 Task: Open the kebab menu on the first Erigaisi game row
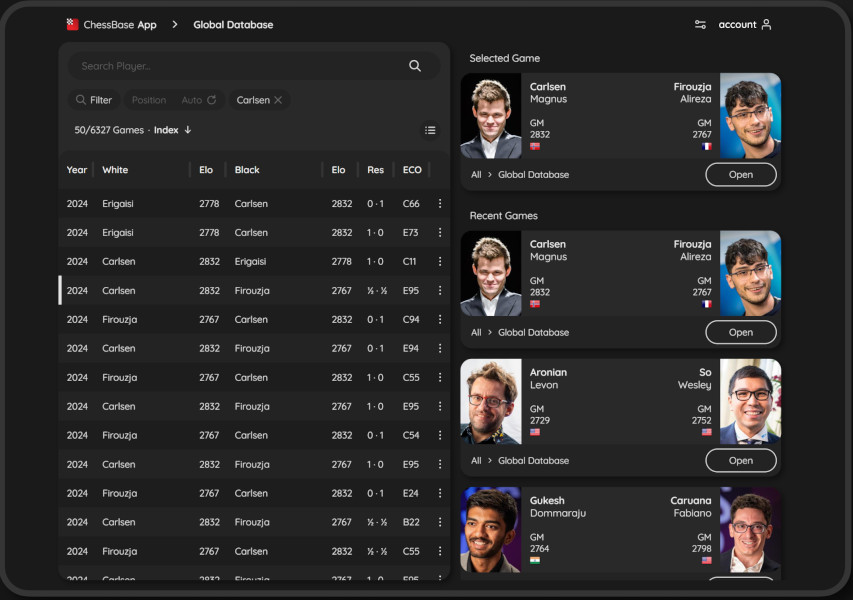(x=439, y=203)
